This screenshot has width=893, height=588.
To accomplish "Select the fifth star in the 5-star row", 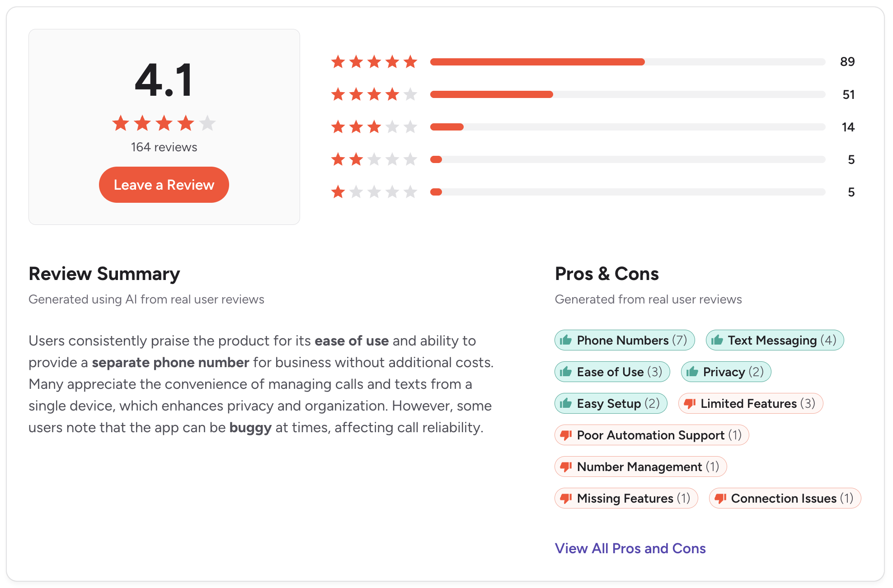I will 409,62.
